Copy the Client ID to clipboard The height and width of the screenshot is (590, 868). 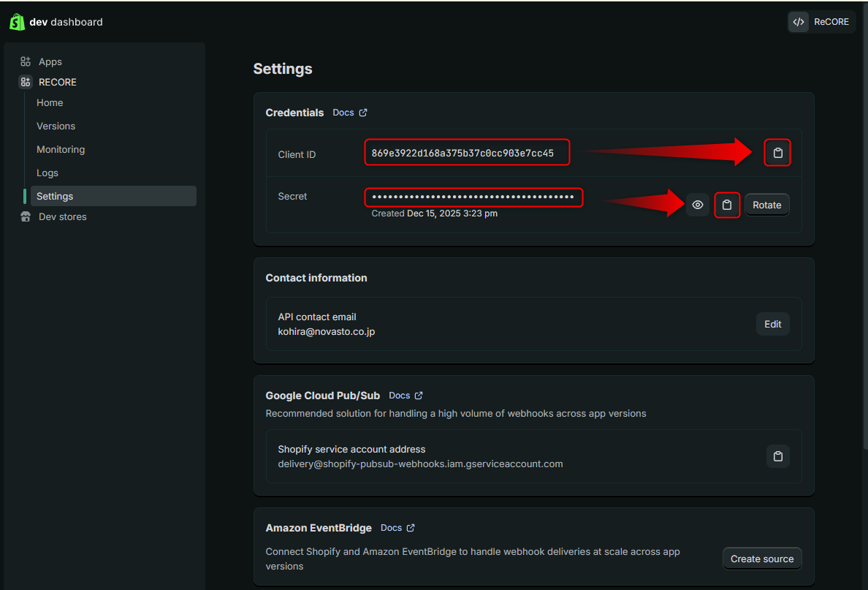point(777,154)
